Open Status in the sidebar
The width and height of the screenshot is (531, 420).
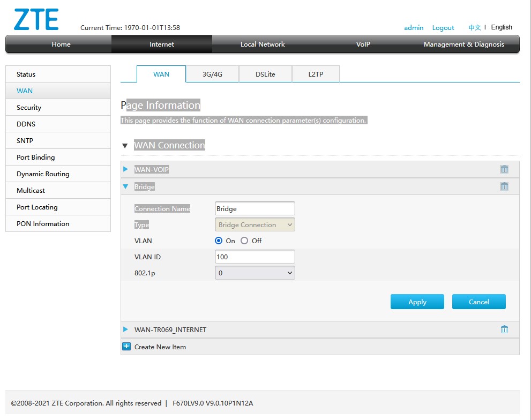58,74
